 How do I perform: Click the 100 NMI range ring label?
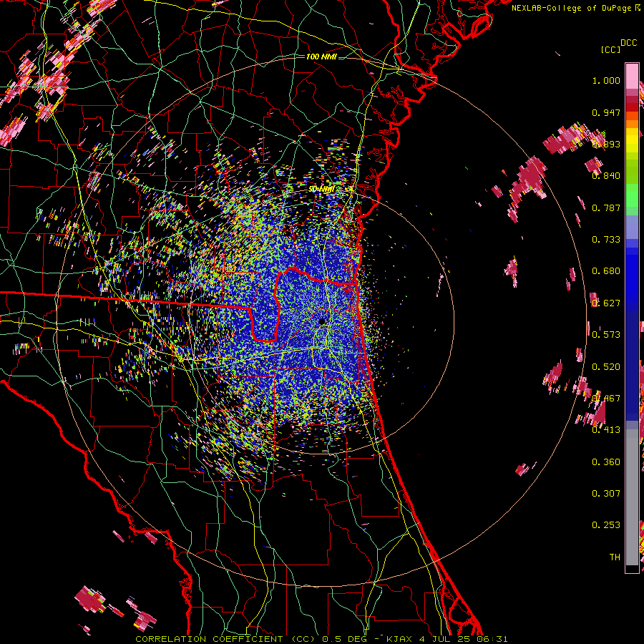pyautogui.click(x=321, y=57)
